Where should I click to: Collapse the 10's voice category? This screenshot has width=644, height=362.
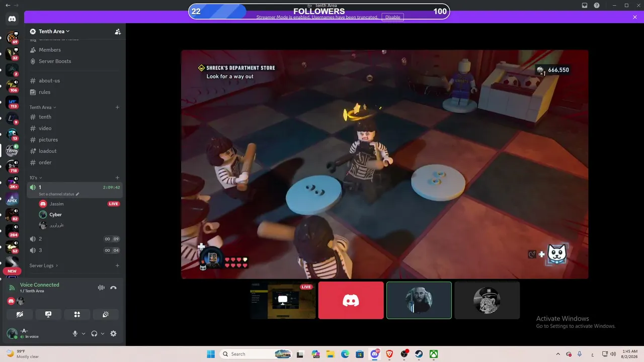(x=35, y=177)
